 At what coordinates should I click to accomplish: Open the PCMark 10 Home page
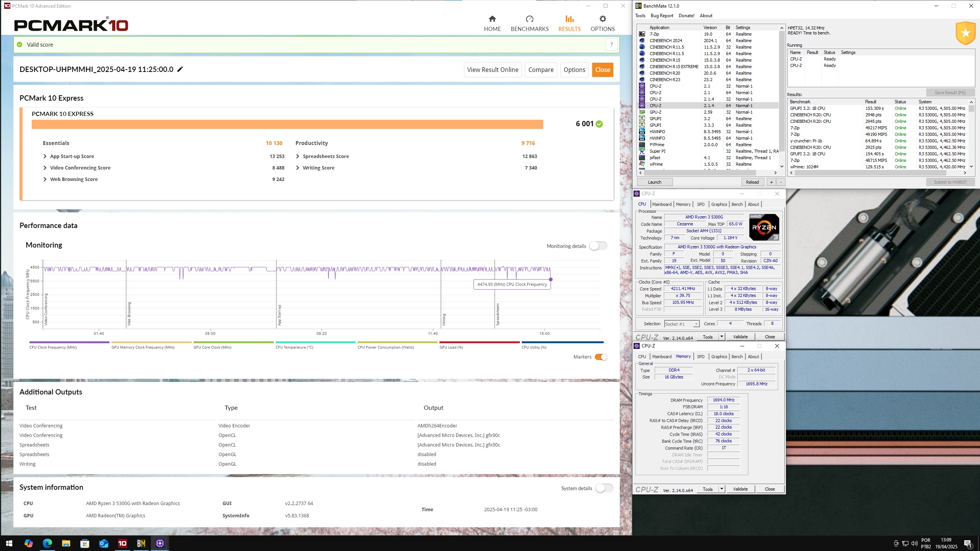pyautogui.click(x=492, y=23)
